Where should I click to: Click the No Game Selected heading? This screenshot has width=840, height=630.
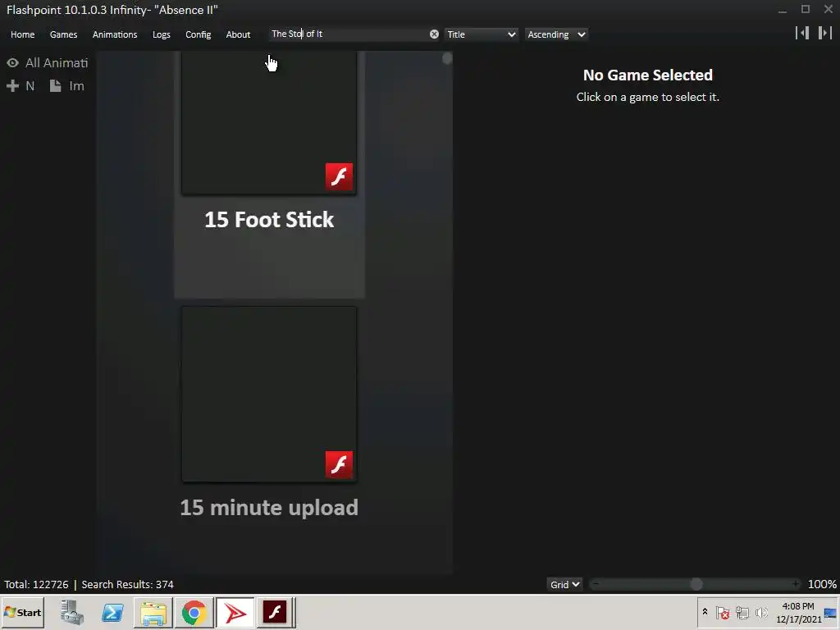click(648, 75)
